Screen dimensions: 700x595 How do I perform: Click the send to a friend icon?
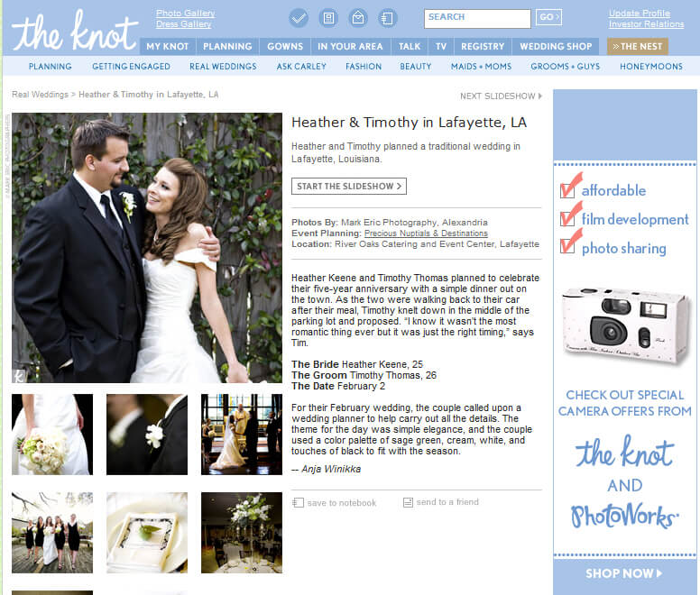pos(408,502)
